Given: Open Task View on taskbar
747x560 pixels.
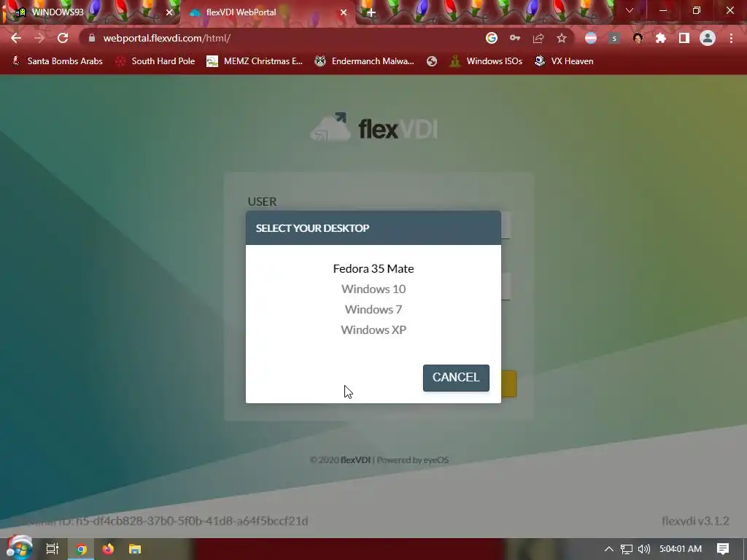Looking at the screenshot, I should (x=53, y=549).
